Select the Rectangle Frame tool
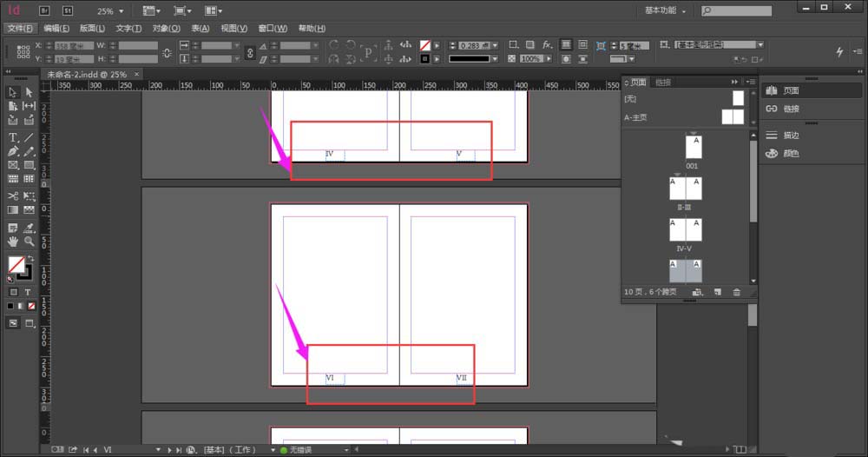This screenshot has height=457, width=868. pyautogui.click(x=13, y=165)
